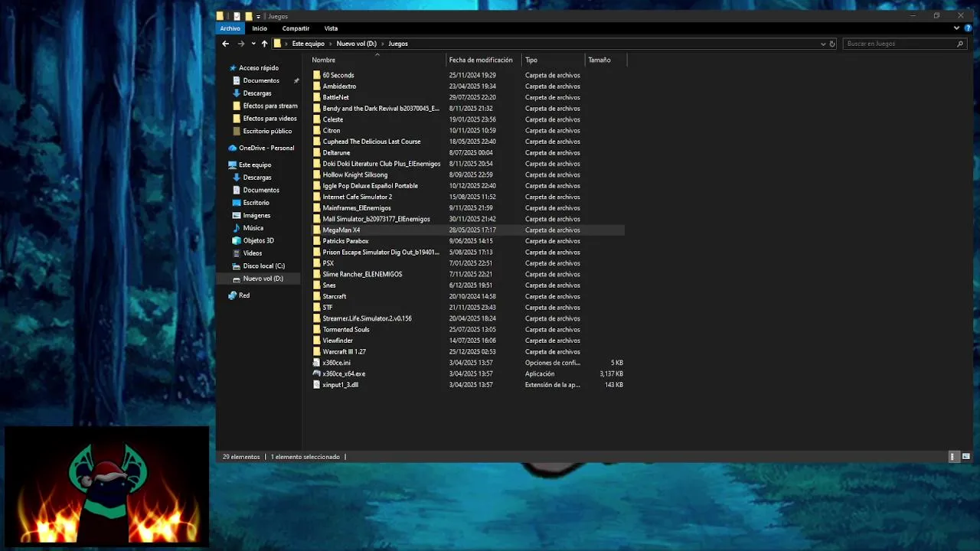Select Efectos para videos in navigation pane
The image size is (980, 551).
tap(269, 119)
